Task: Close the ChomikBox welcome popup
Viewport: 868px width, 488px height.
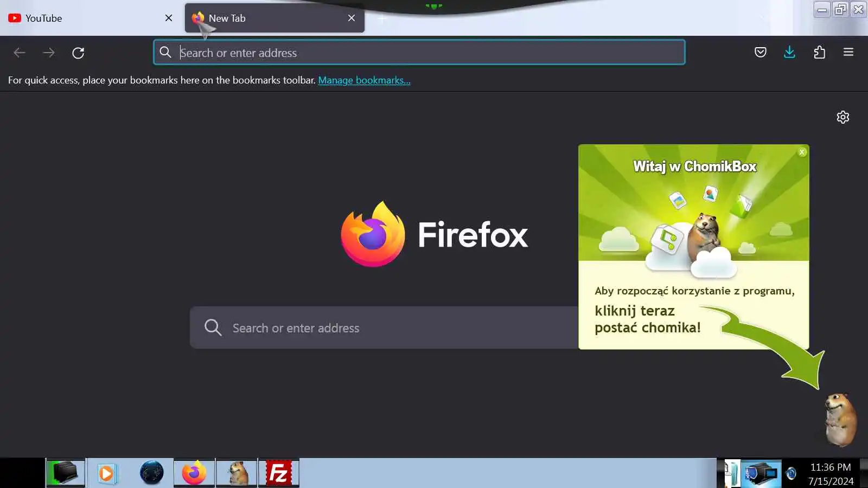Action: pos(802,152)
